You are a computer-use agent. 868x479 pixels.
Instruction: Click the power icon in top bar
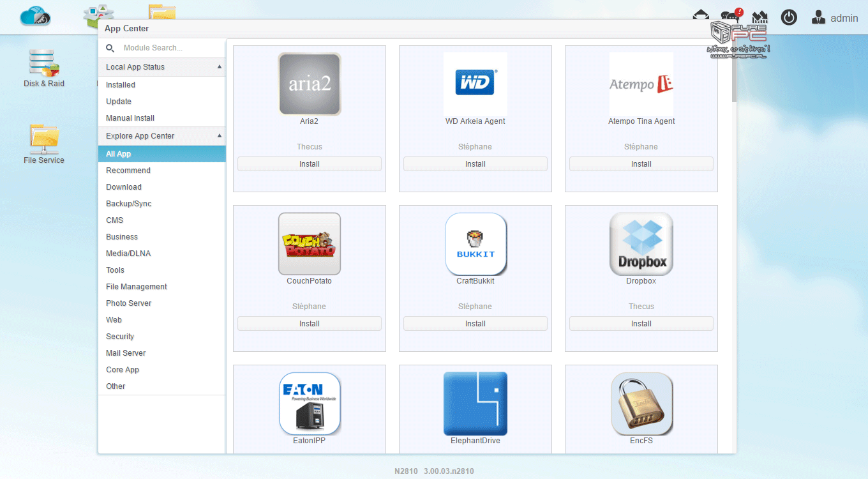pyautogui.click(x=789, y=17)
